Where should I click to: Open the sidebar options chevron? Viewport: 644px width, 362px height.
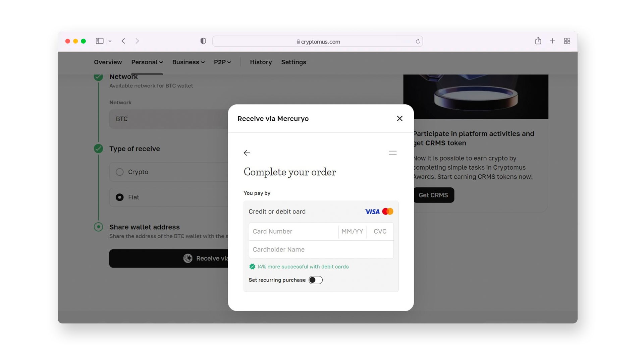(110, 41)
